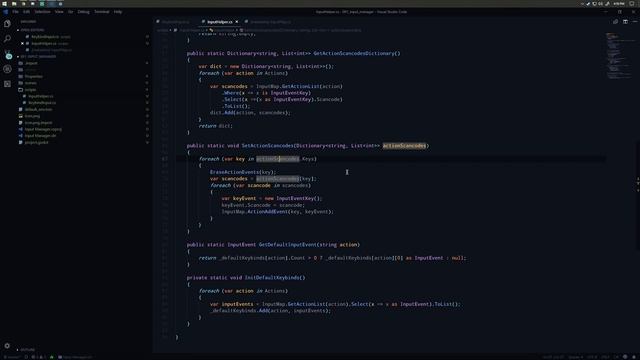Click GetDefaultInputEvent method name
Viewport: 640px width, 360px height.
[287, 245]
